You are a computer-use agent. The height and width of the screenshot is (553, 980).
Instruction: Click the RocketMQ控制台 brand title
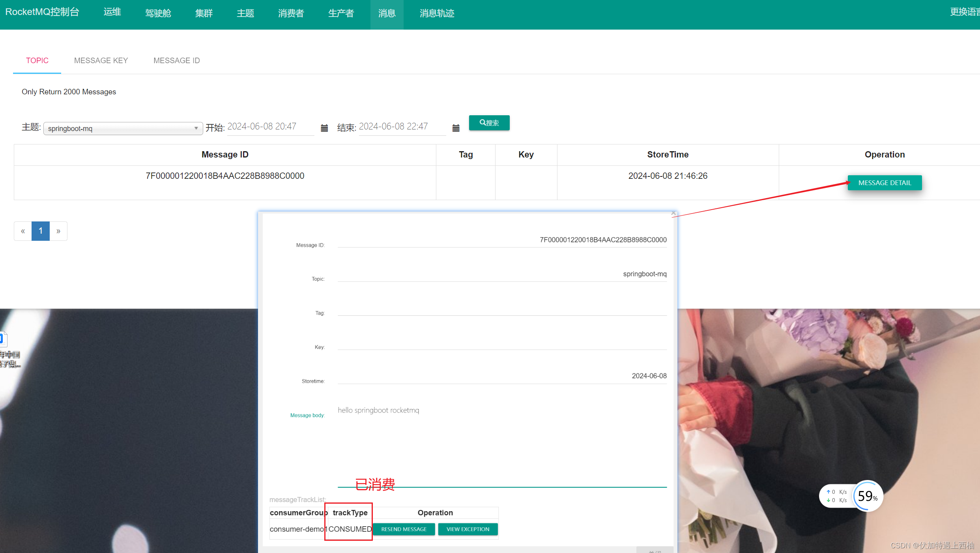click(x=42, y=12)
